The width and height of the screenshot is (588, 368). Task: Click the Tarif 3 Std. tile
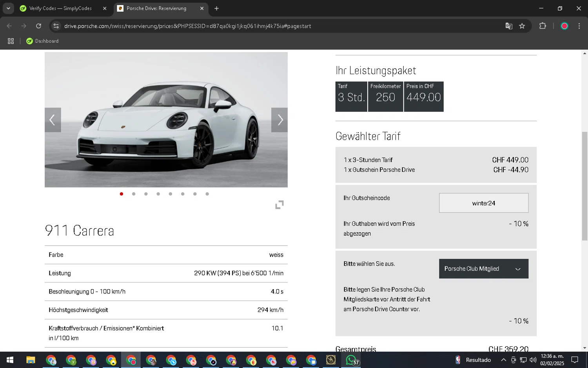click(x=351, y=97)
